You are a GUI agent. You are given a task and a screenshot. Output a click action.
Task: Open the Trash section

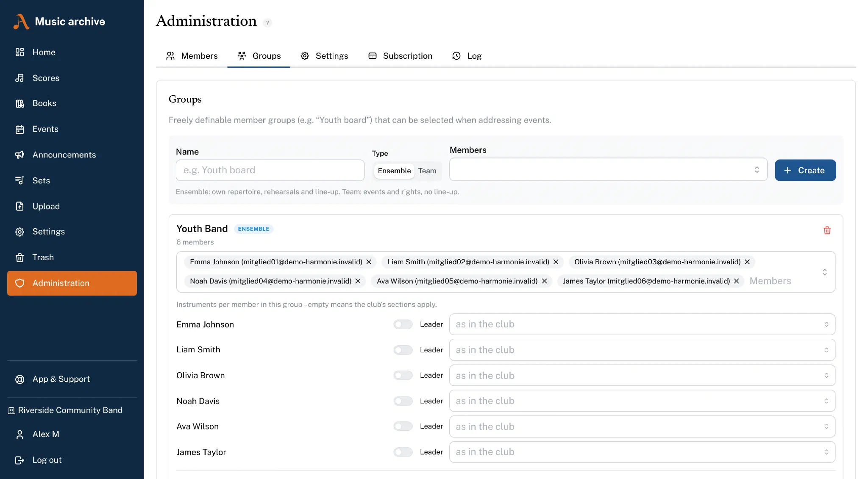pos(72,257)
